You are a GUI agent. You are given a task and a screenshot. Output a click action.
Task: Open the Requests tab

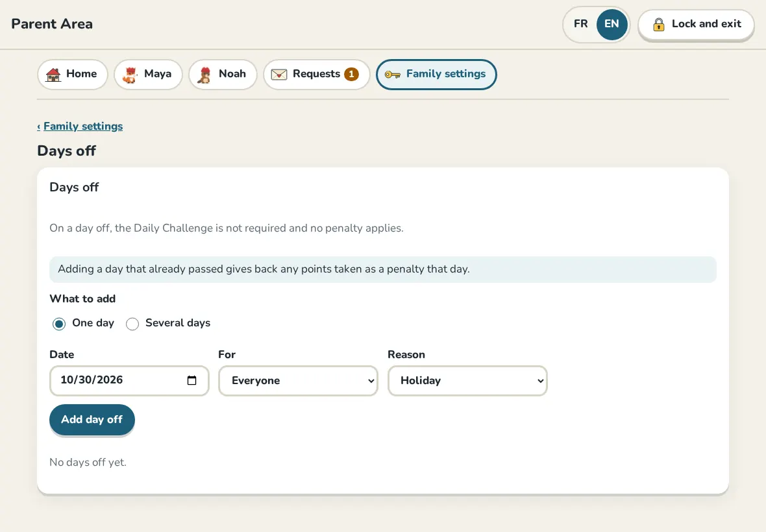(x=317, y=75)
